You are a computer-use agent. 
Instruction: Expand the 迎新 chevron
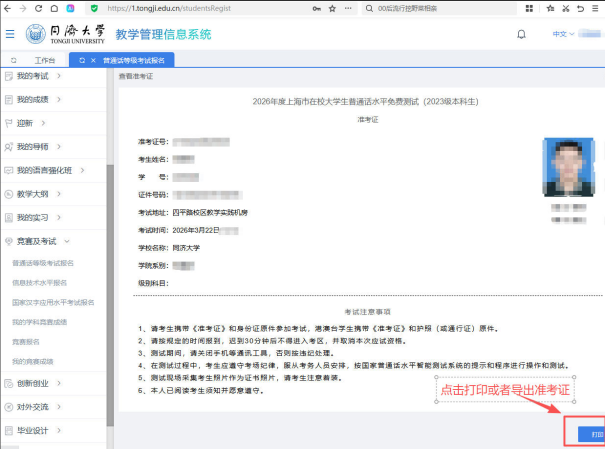[x=43, y=123]
